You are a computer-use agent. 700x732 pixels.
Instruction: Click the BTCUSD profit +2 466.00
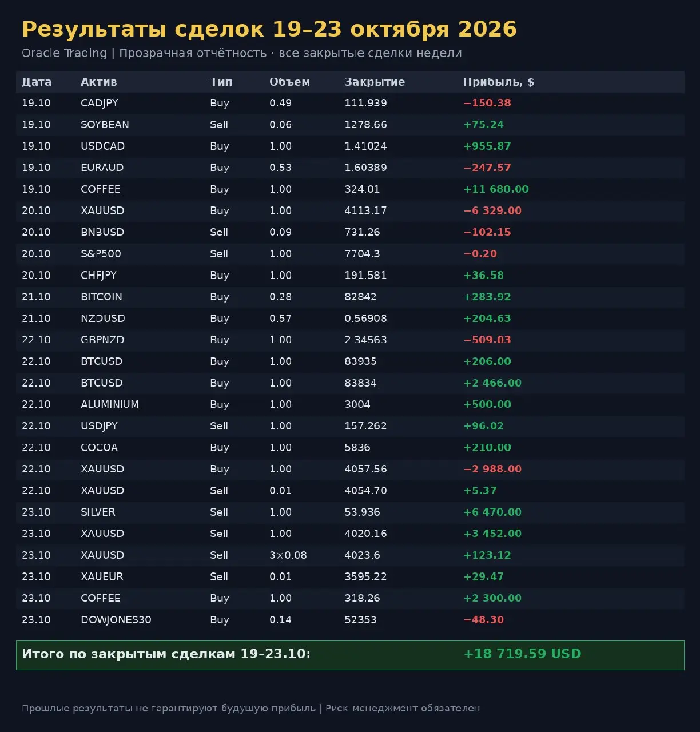point(492,383)
